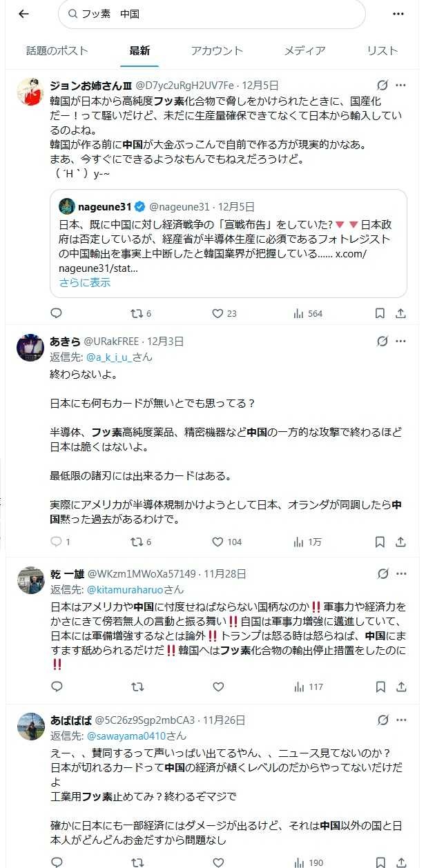Open the Grok icon on ジョンお姉さんⅢ's post
Image resolution: width=426 pixels, height=868 pixels.
382,86
